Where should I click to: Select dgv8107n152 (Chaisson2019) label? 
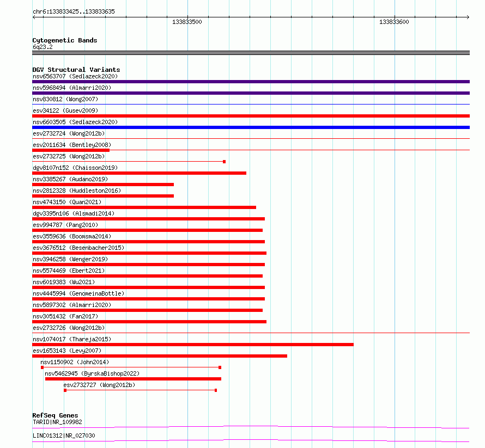click(x=75, y=168)
